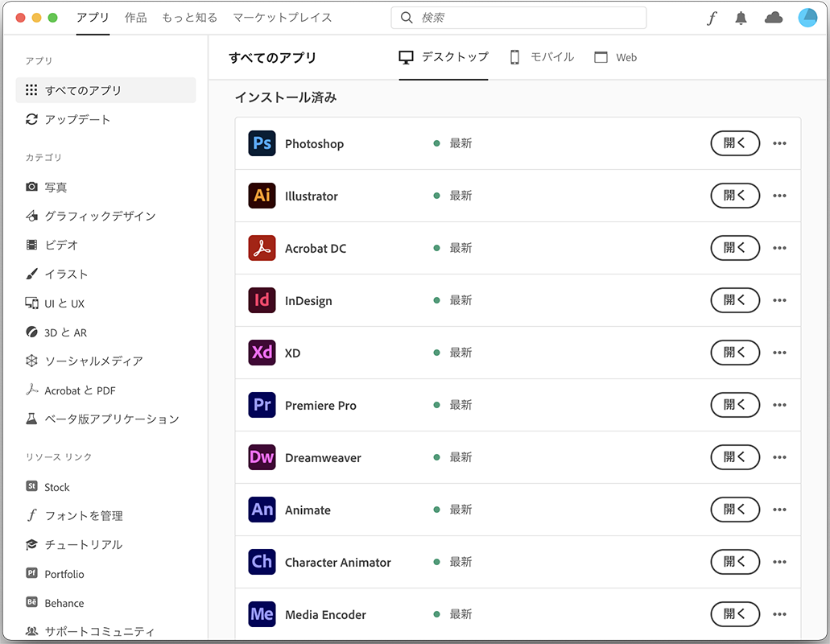Click 開く button for Media Encoder

(735, 614)
